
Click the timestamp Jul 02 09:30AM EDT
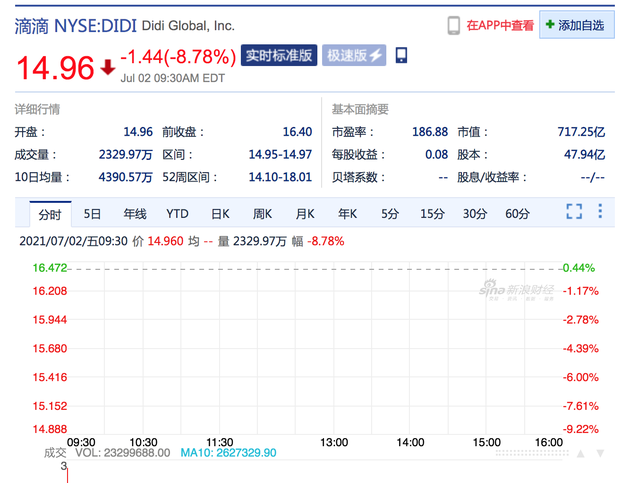point(173,78)
